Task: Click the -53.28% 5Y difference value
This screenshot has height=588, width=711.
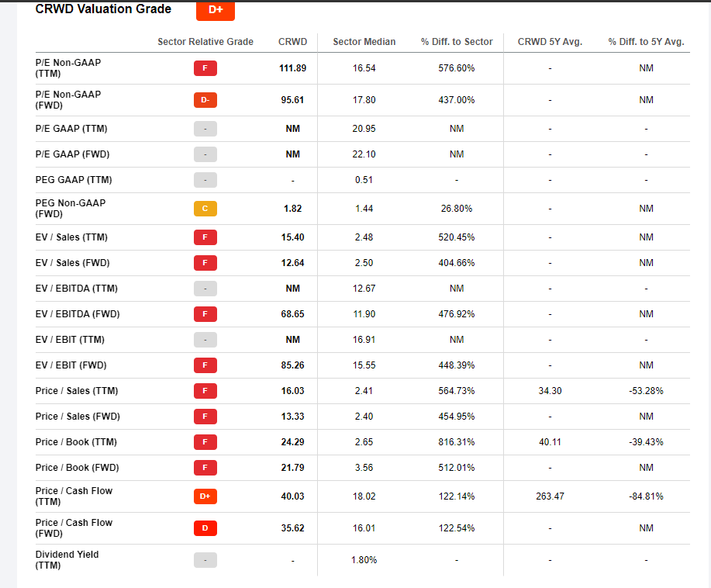Action: [646, 391]
